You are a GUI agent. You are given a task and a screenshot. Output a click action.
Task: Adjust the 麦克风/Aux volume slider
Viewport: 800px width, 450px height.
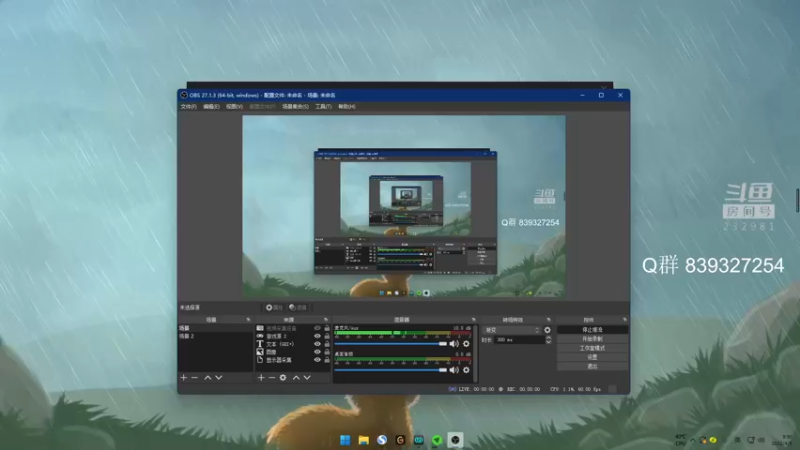391,344
